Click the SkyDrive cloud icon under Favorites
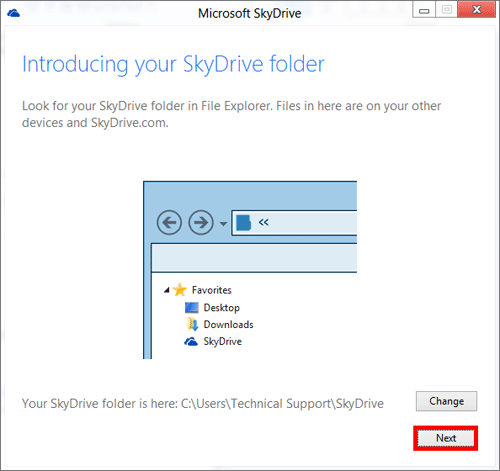The image size is (500, 471). 191,341
